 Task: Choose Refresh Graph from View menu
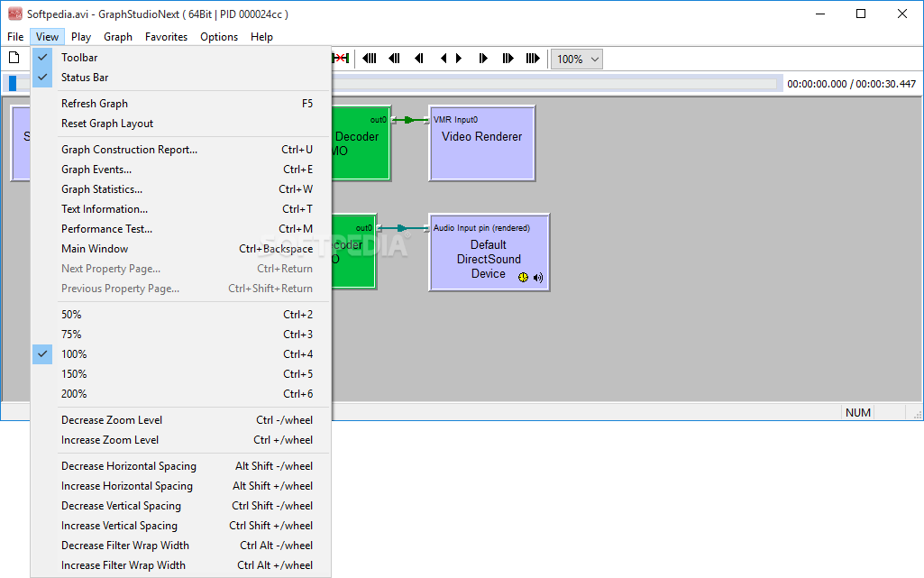[x=181, y=103]
